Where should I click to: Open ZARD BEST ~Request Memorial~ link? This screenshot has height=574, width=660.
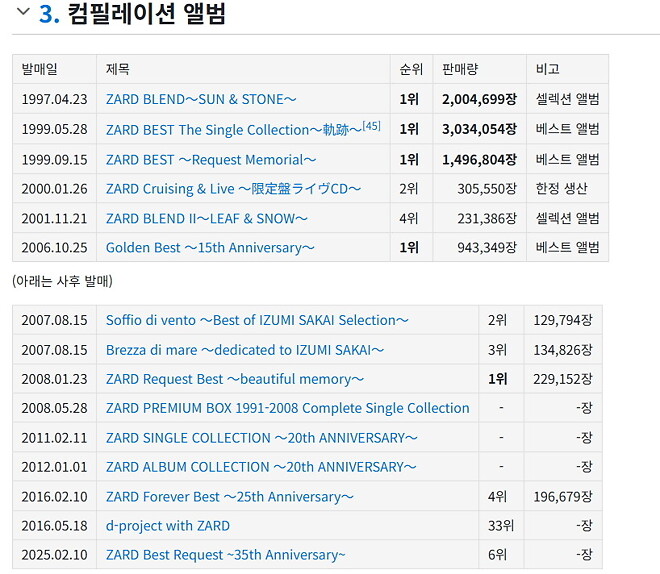211,160
